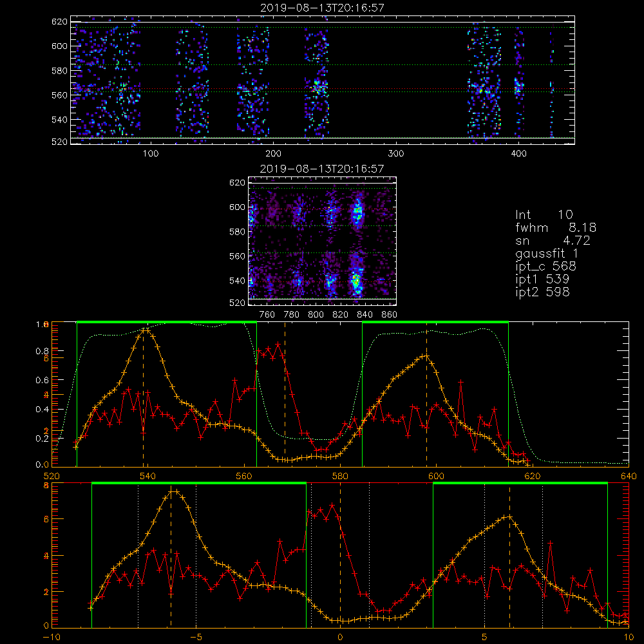644x644 pixels.
Task: Click x-axis label 860 of middle image
Action: click(x=390, y=315)
